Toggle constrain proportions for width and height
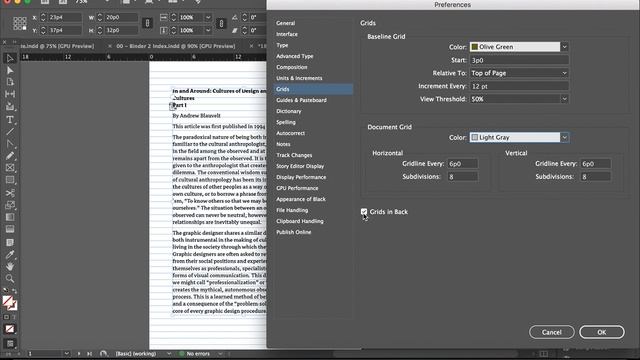This screenshot has width=640, height=360. click(x=147, y=23)
